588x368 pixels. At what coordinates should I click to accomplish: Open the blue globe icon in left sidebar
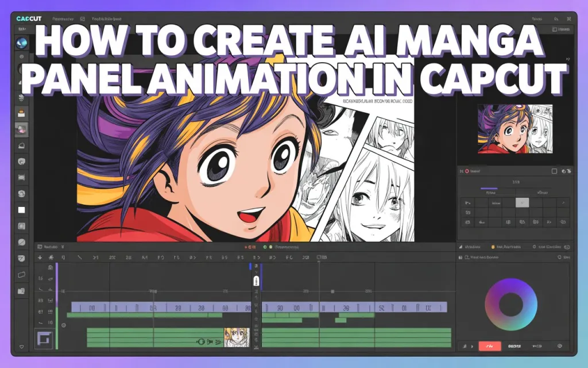21,43
